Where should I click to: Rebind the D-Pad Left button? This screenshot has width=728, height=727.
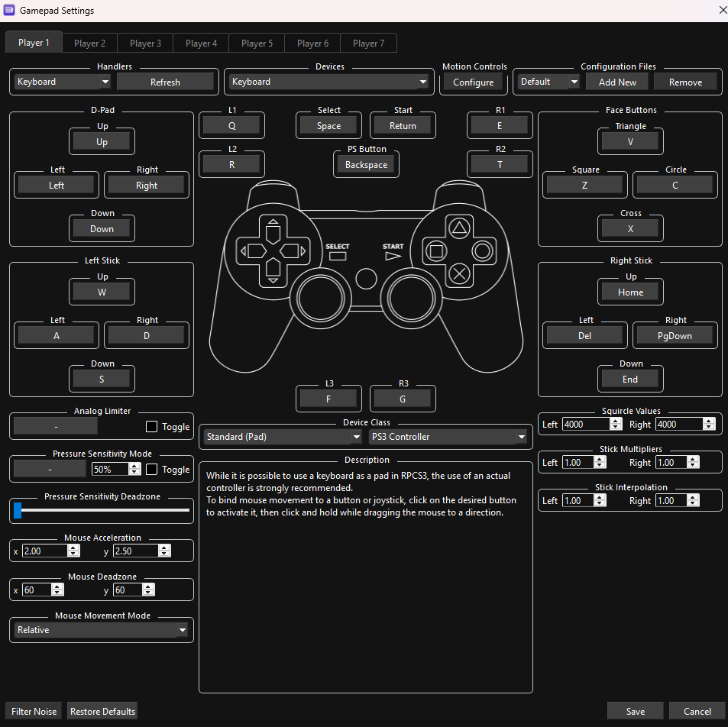(x=57, y=186)
